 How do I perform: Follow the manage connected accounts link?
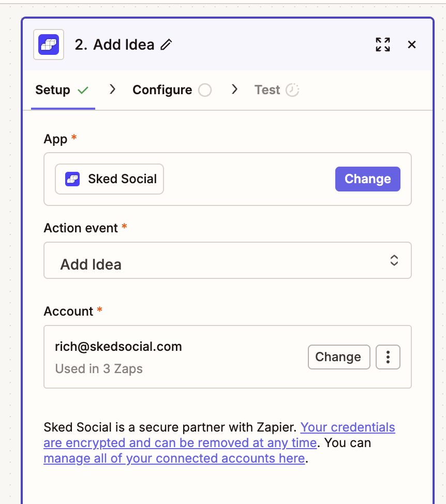pos(174,458)
